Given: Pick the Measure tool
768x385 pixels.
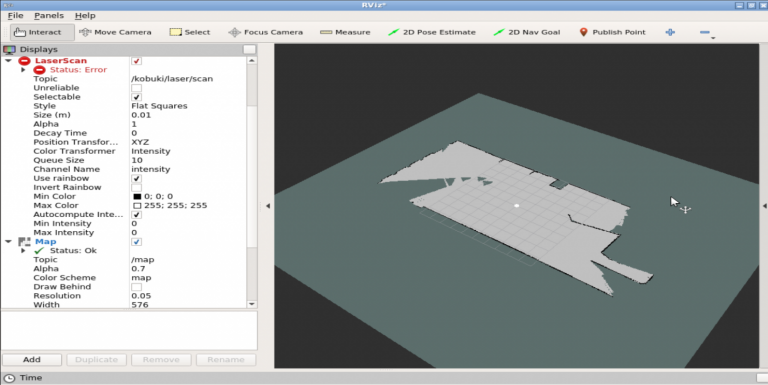Looking at the screenshot, I should (345, 32).
